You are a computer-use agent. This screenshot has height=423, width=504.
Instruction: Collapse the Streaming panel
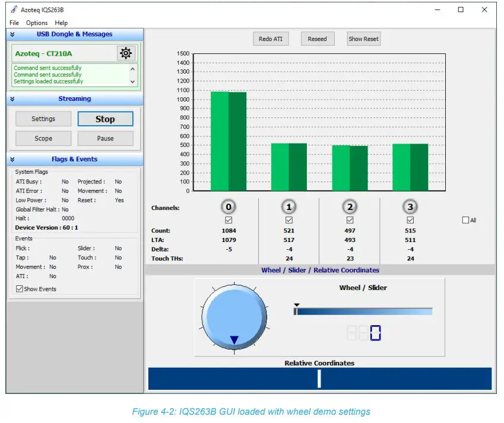[x=12, y=100]
